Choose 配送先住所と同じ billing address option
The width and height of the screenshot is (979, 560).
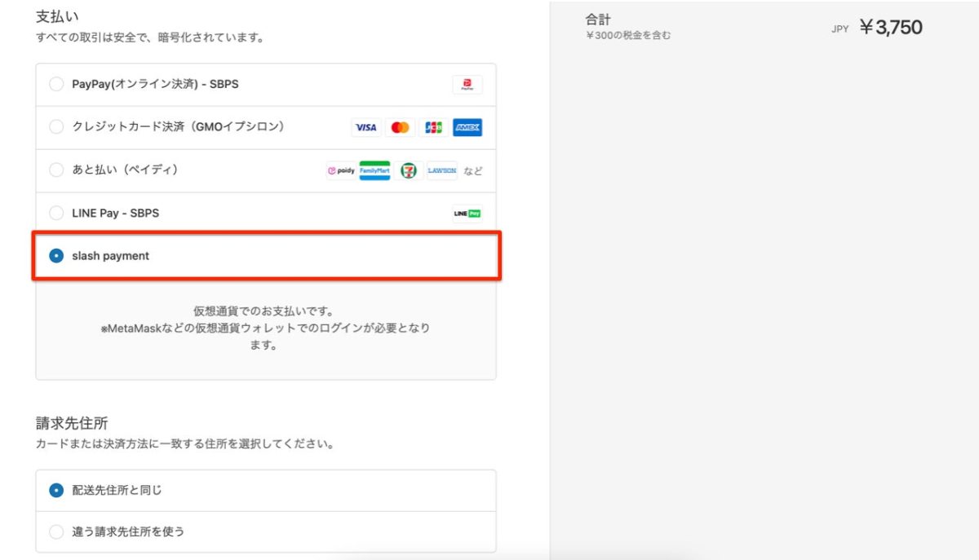(x=56, y=491)
